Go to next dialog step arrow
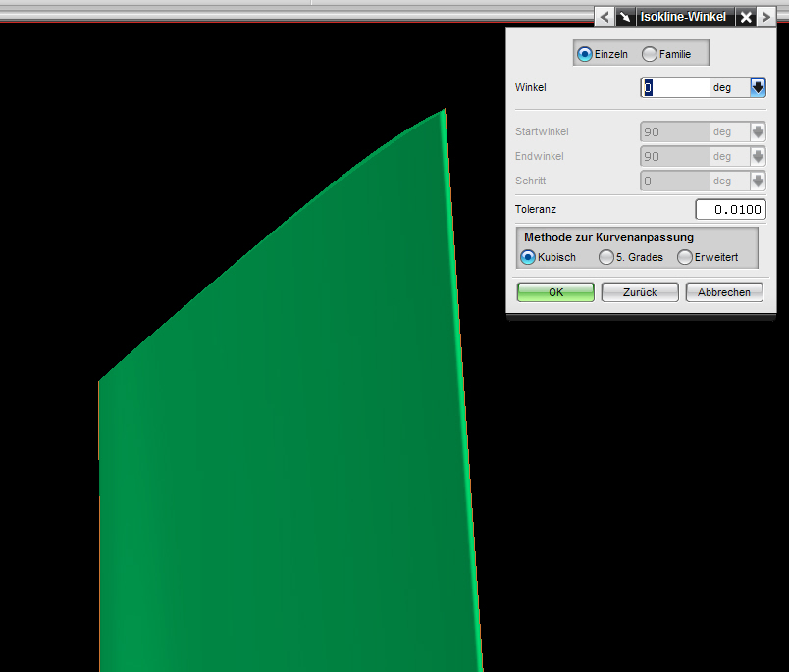 pos(765,17)
